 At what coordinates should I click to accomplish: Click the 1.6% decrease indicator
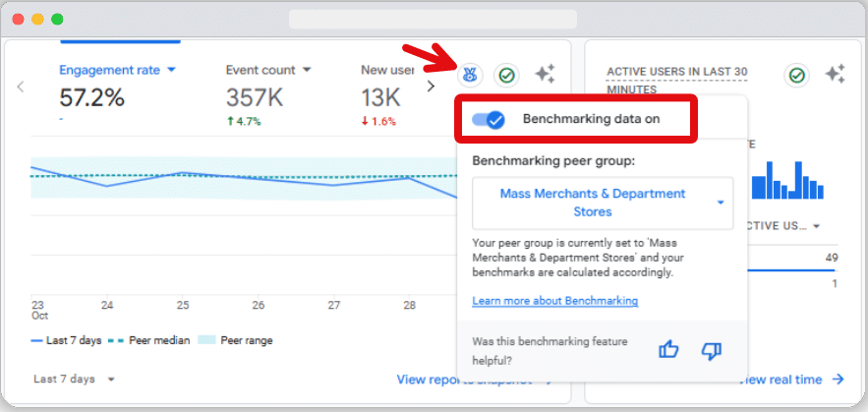pos(378,122)
